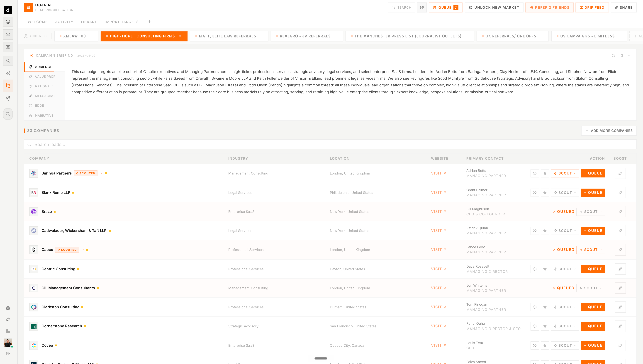Expand the chevron beside Baringa Partners Scouted badge
The image size is (643, 364).
(101, 173)
